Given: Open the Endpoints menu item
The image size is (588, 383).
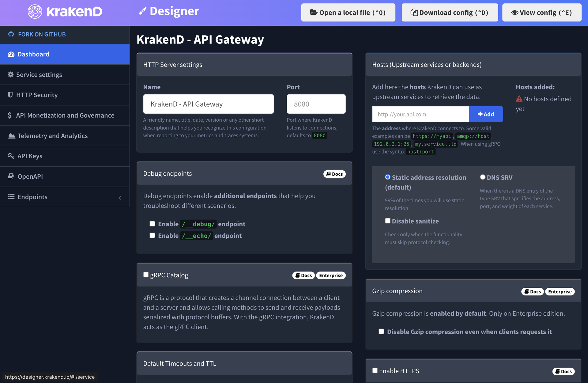Looking at the screenshot, I should 65,197.
